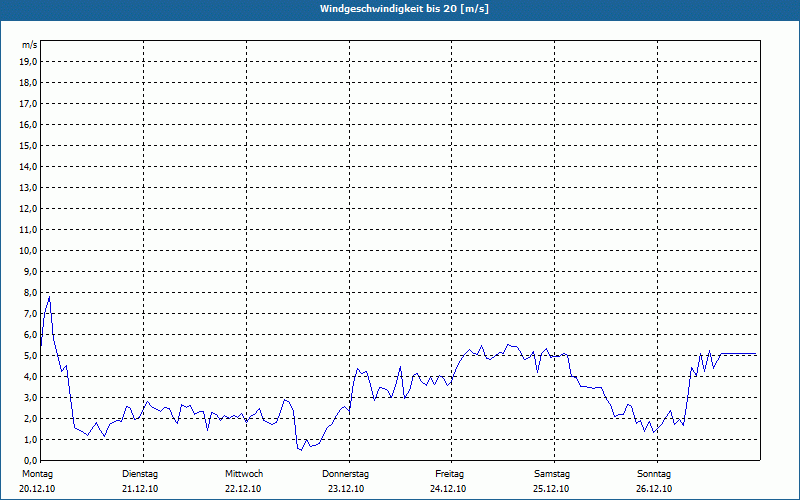Click the date 20.12.10
The width and height of the screenshot is (800, 500).
37,489
